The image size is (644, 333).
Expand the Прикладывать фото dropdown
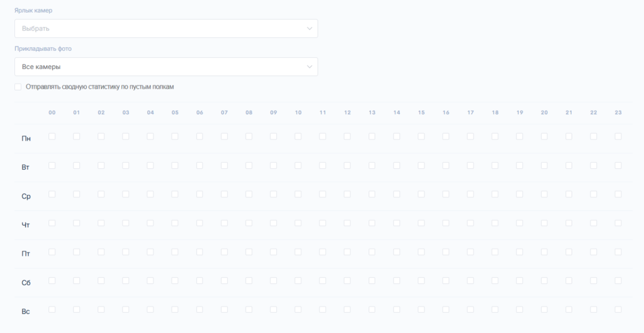166,67
